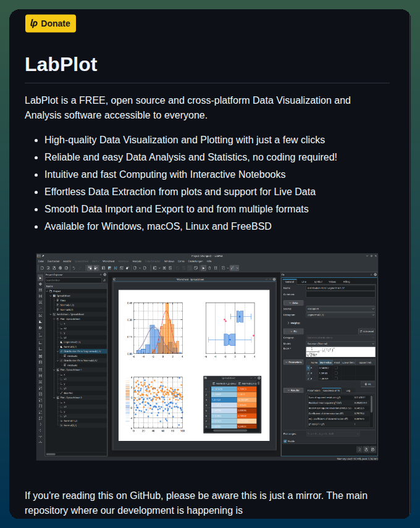Image resolution: width=420 pixels, height=528 pixels.
Task: Switch to the Line tab
Action: (304, 282)
